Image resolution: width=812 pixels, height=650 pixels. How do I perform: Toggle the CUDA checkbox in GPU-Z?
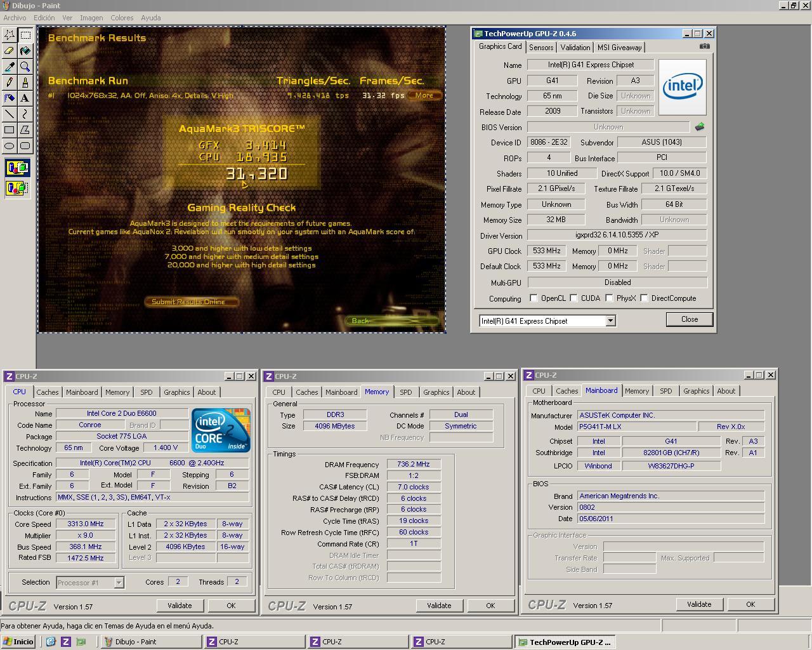pyautogui.click(x=573, y=298)
